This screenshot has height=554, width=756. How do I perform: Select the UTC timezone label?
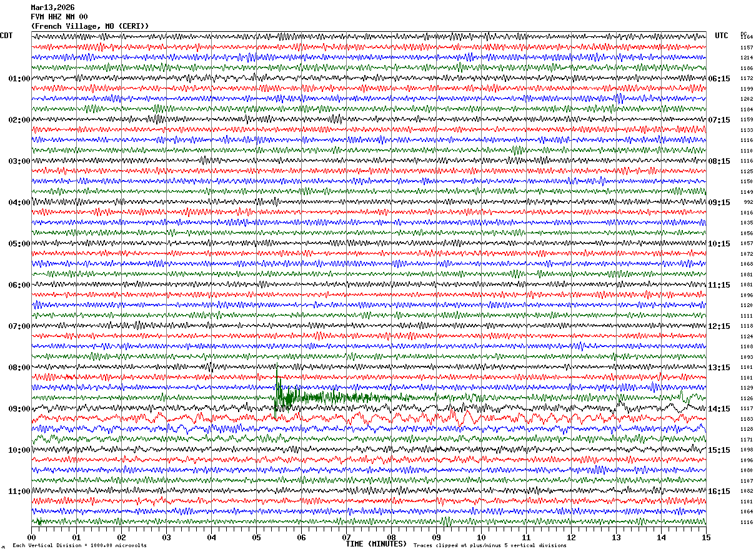[722, 36]
